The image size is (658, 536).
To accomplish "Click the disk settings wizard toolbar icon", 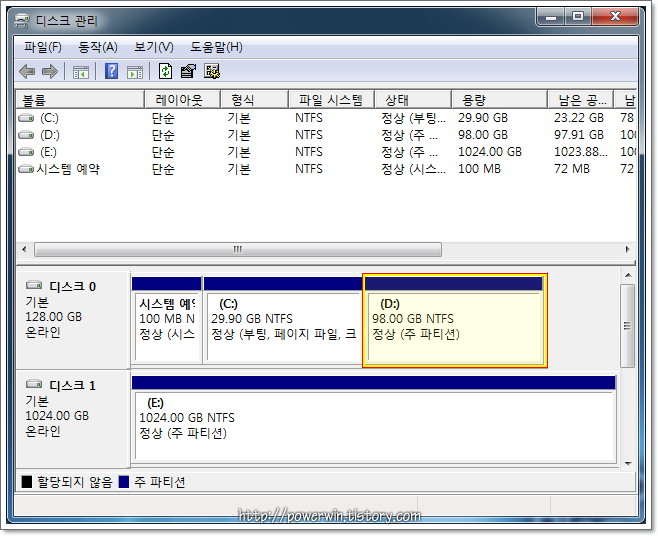I will tap(212, 71).
